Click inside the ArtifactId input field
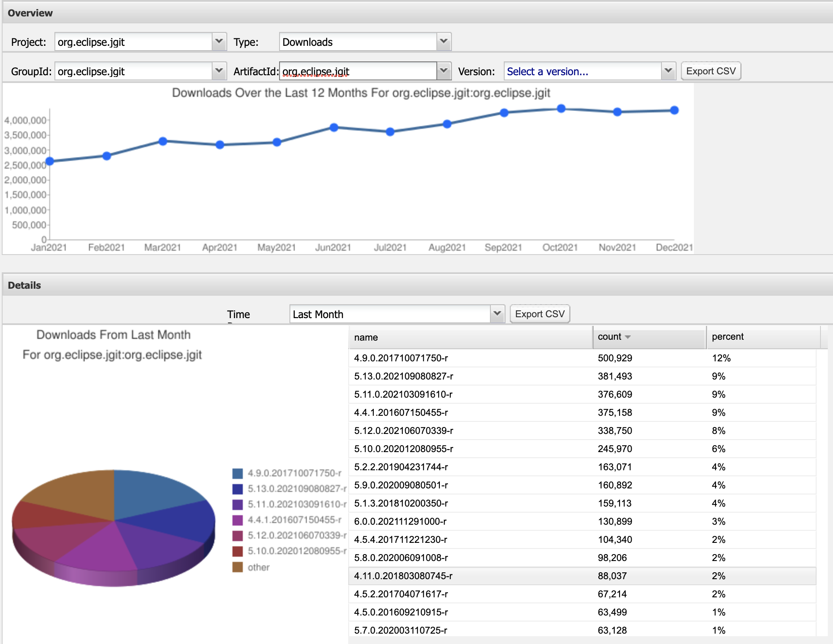This screenshot has height=644, width=833. point(358,71)
